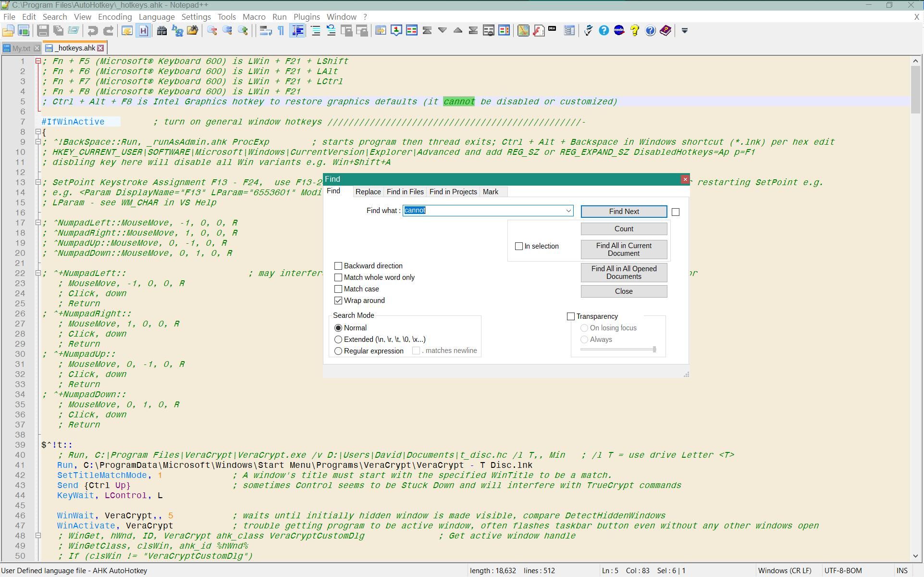Close the _hotkeys.ahk tab with its red X
Viewport: 924px width, 577px height.
(100, 48)
